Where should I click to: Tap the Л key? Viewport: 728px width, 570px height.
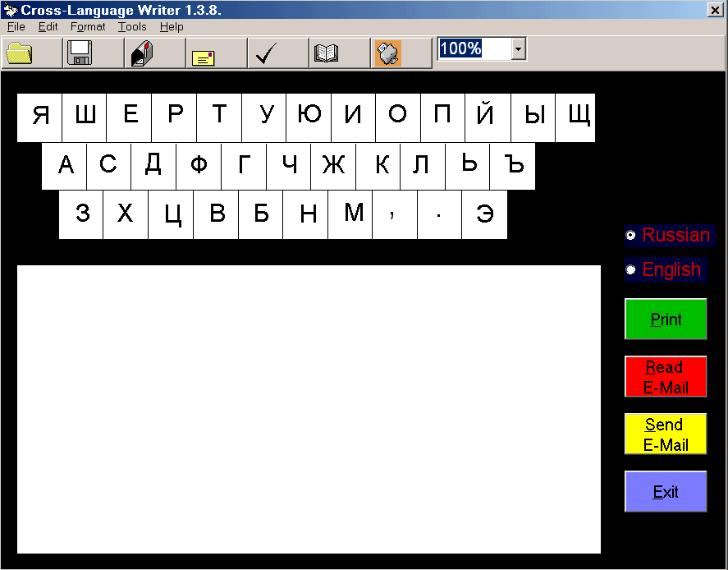coord(423,166)
